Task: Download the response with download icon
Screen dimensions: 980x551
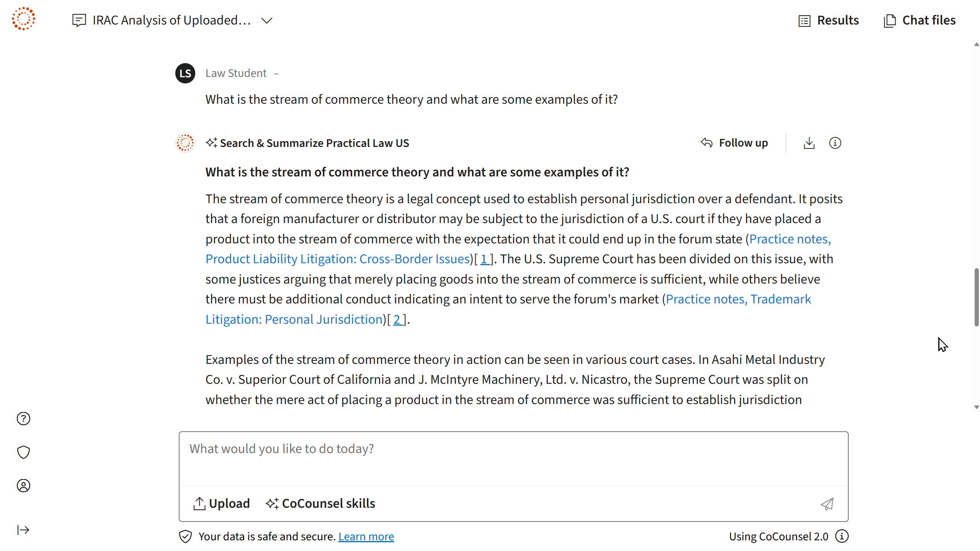Action: click(x=809, y=143)
